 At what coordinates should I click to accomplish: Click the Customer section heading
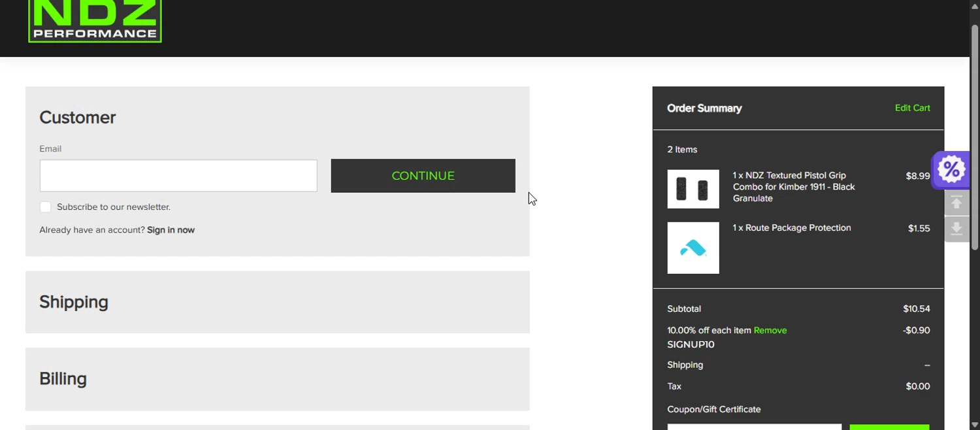77,118
